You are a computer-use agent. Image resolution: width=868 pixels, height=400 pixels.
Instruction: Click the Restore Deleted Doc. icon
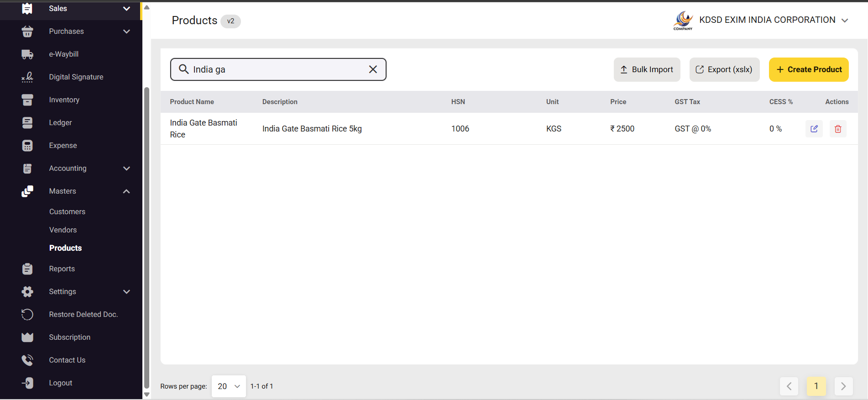click(27, 315)
